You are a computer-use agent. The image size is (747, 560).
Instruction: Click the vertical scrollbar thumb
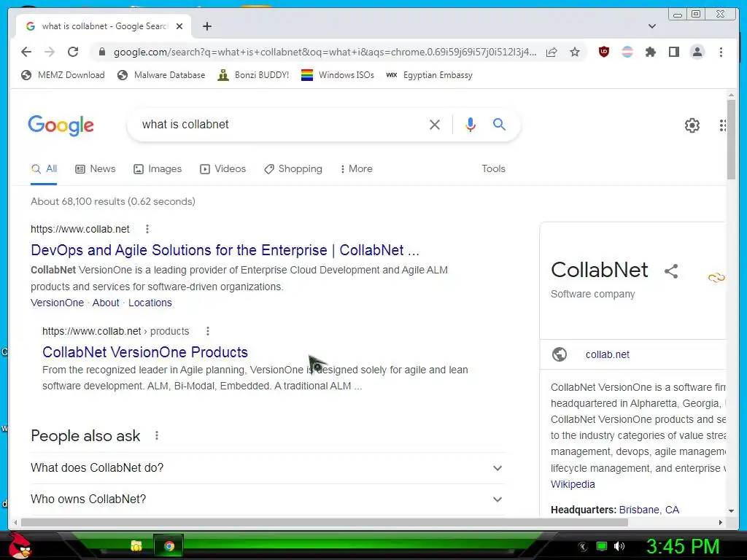point(731,139)
